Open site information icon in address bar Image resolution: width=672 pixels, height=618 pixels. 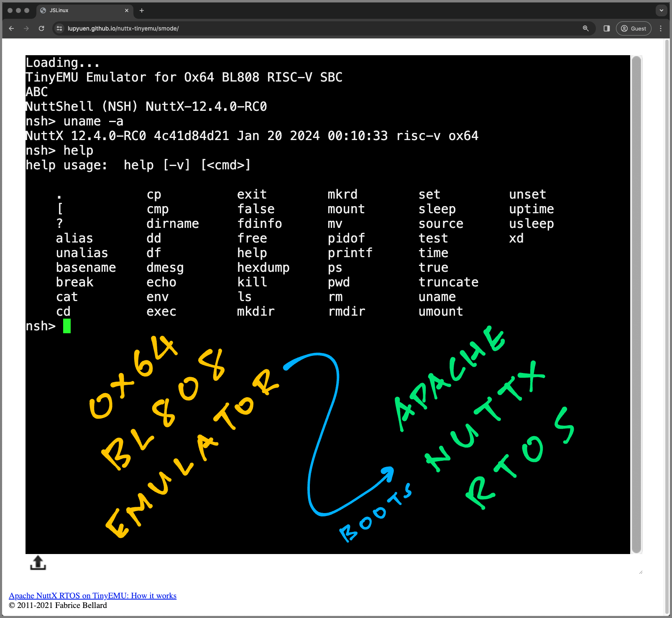coord(59,28)
